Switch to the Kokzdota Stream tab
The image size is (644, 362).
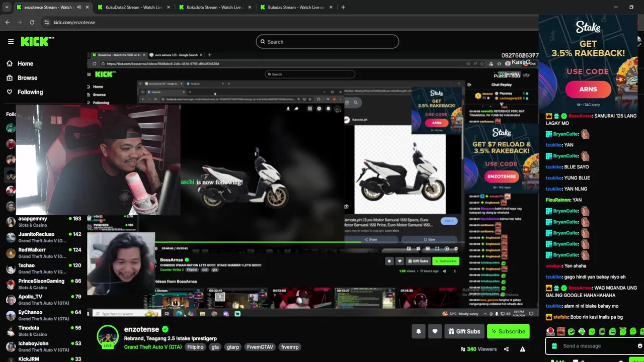click(x=215, y=7)
